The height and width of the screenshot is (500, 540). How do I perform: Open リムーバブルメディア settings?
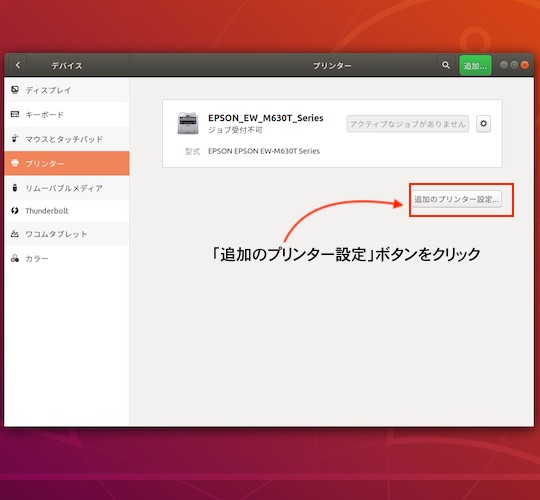coord(67,188)
